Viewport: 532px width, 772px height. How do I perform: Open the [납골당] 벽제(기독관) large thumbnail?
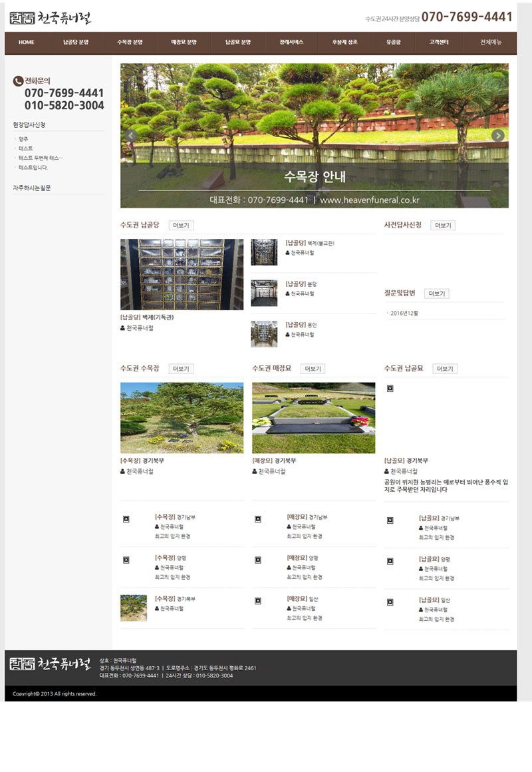click(182, 274)
